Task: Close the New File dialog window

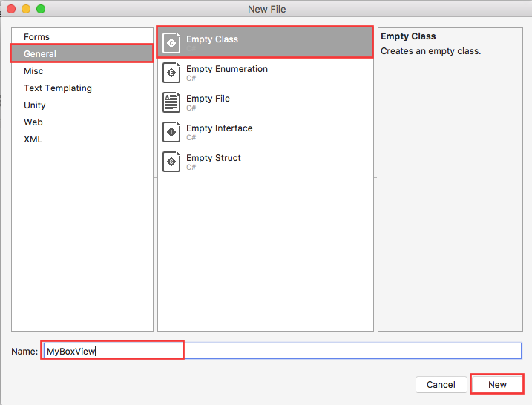Action: click(x=10, y=9)
